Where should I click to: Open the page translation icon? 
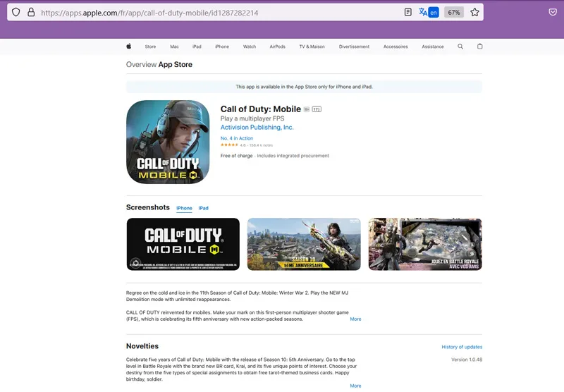point(423,12)
